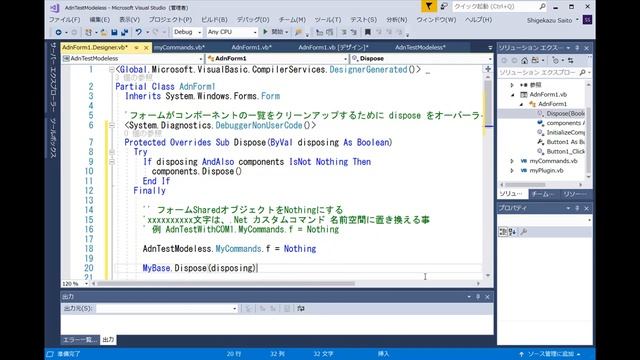Open the ツールボックス side tab

[53, 138]
